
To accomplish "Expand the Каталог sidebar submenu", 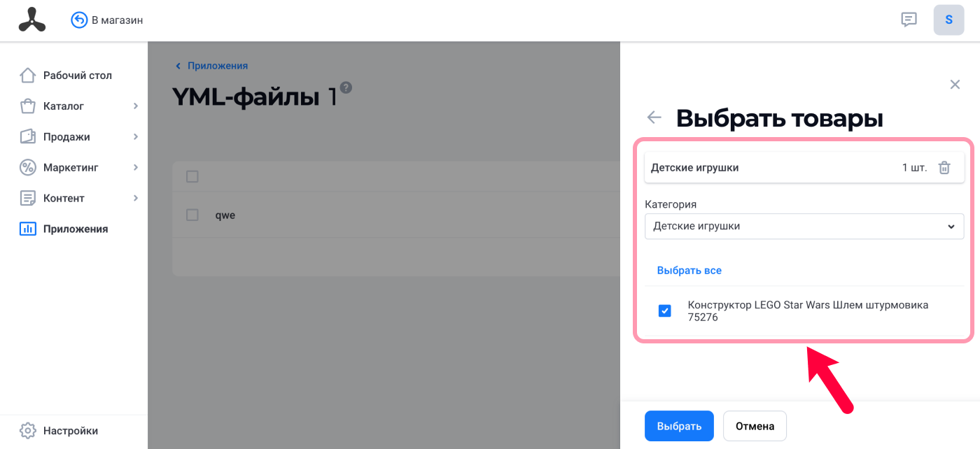I will (x=136, y=106).
